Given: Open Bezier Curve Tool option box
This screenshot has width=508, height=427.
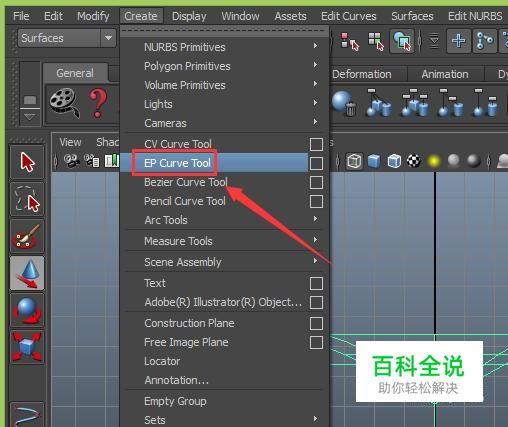Looking at the screenshot, I should (316, 182).
